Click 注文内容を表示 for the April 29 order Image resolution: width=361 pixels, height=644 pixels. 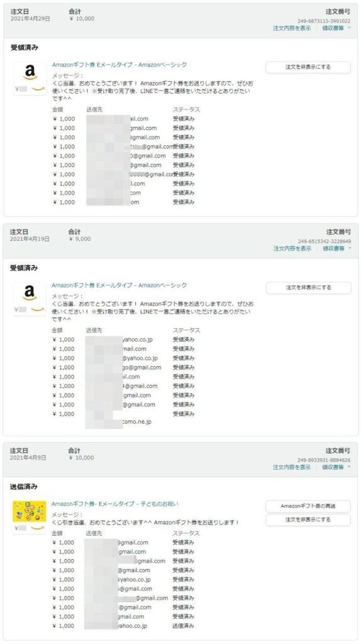(292, 28)
